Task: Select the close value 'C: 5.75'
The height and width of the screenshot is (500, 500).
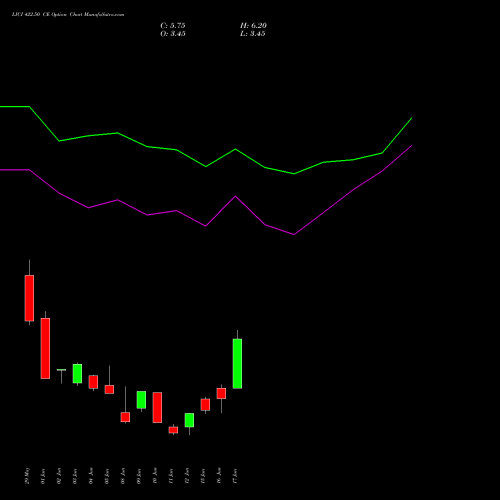Action: 173,26
